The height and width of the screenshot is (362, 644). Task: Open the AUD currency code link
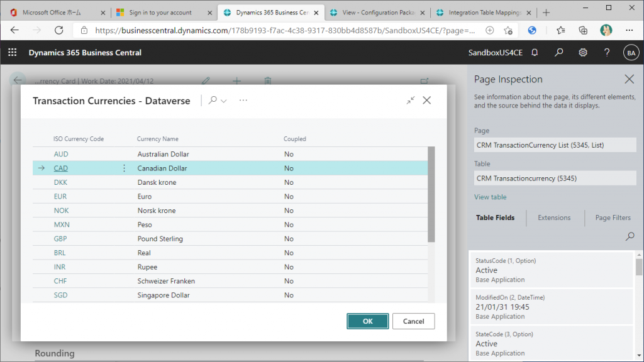tap(61, 155)
